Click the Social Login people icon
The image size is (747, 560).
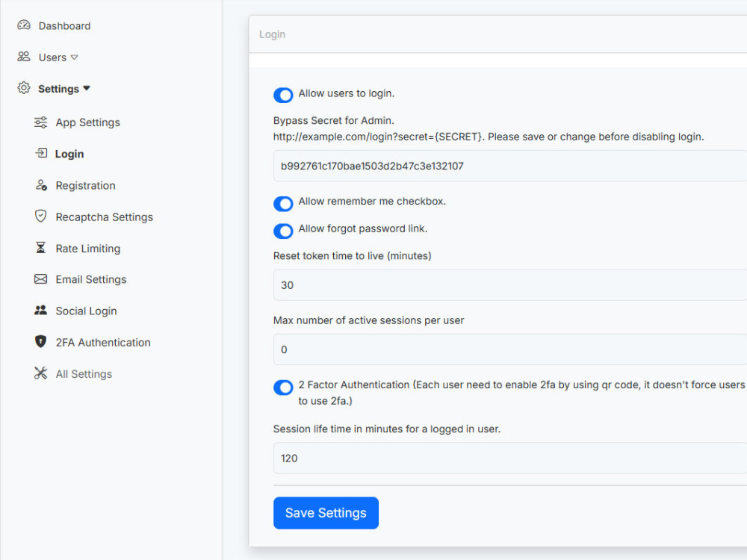pos(41,311)
